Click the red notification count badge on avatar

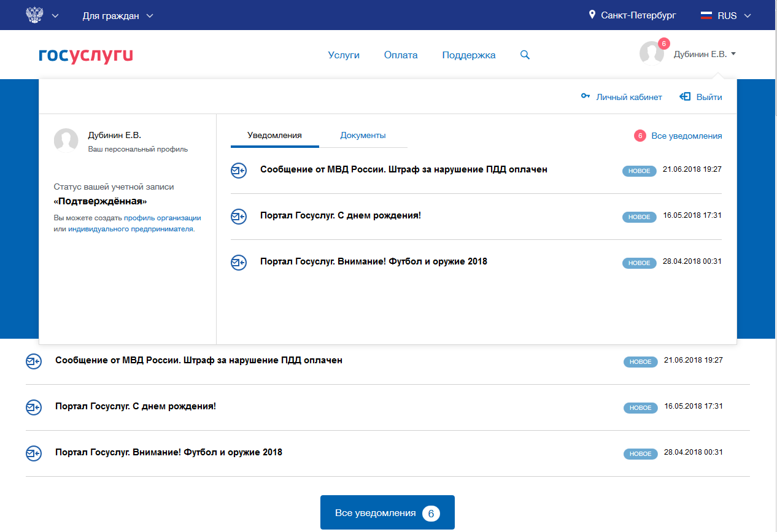tap(663, 44)
